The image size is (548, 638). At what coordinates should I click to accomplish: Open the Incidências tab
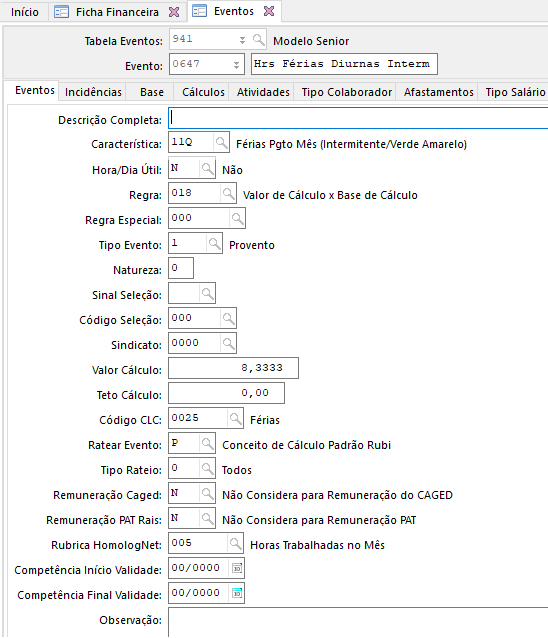tap(93, 92)
